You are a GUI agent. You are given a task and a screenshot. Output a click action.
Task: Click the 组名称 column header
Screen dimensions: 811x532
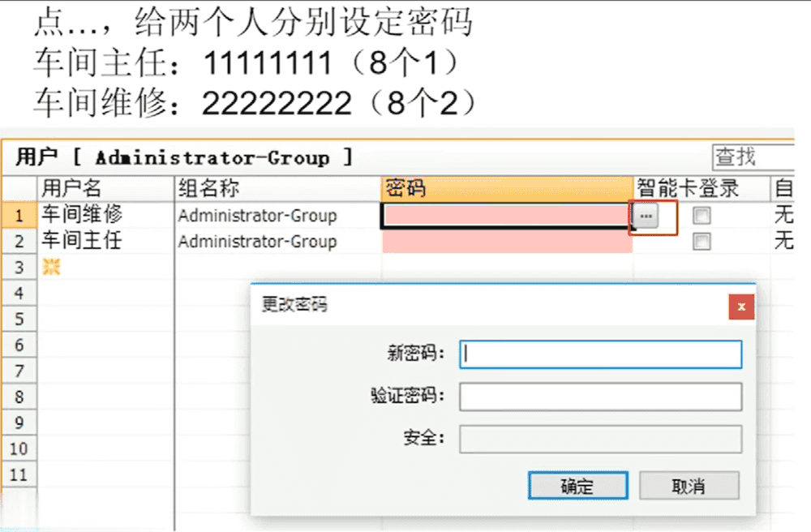(277, 189)
